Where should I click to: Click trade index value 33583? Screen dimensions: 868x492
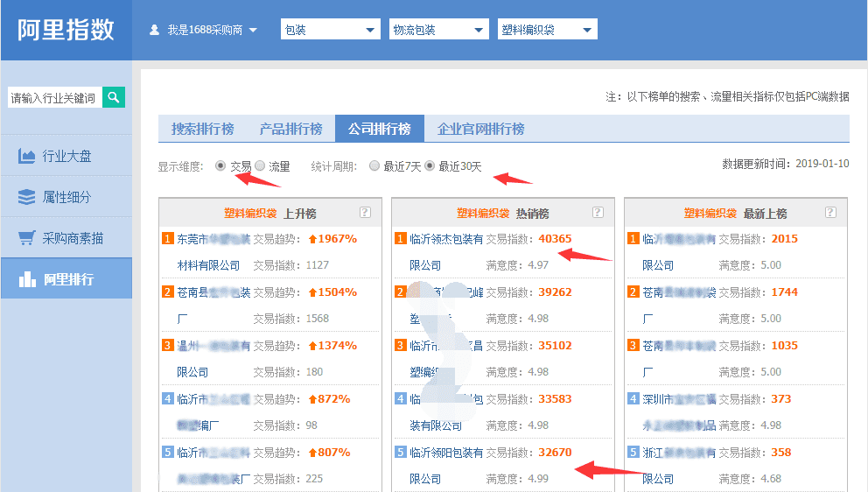pos(555,399)
